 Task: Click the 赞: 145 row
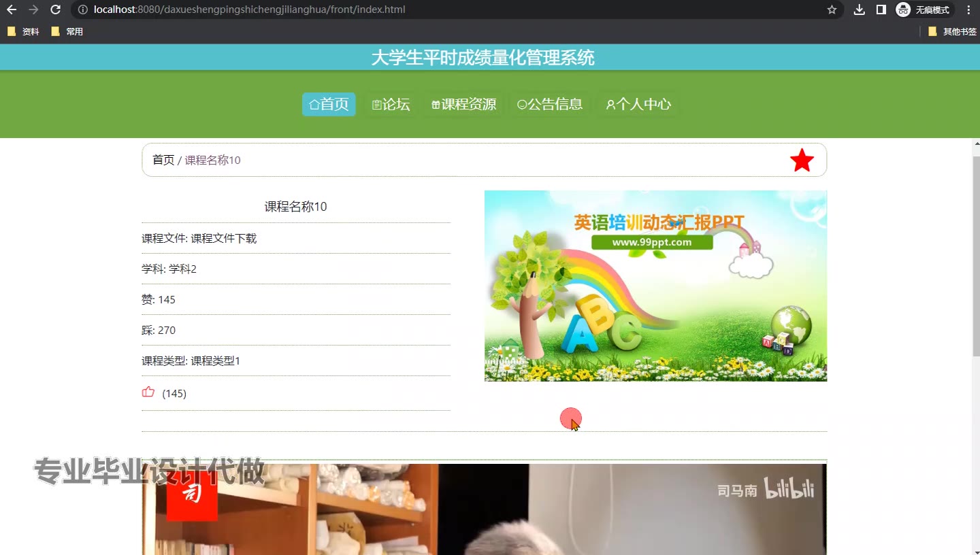296,300
